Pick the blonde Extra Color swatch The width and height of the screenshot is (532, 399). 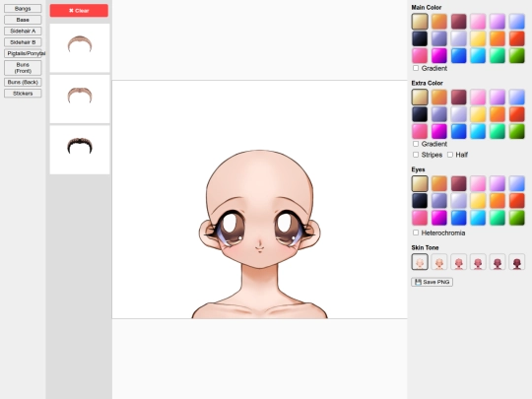(420, 97)
